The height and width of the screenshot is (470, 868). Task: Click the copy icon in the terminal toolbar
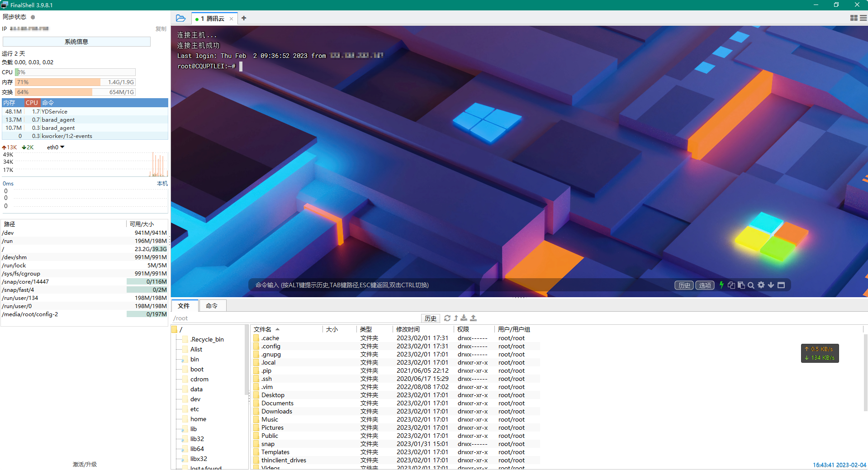(x=731, y=285)
